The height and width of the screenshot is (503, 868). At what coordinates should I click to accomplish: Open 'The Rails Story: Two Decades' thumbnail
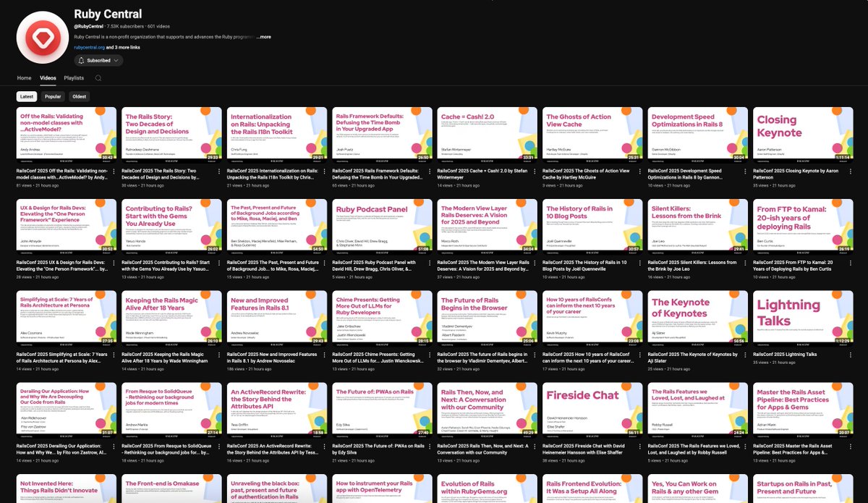pos(171,135)
